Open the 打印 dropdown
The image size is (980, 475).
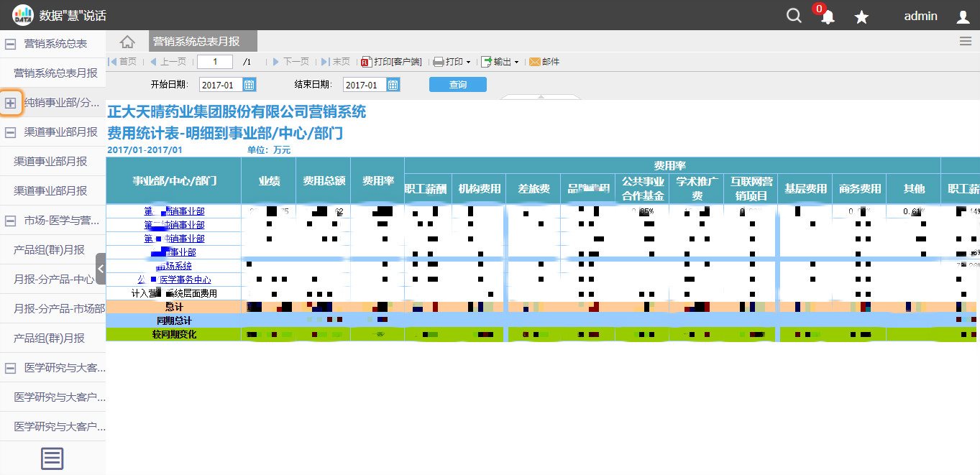pos(452,62)
